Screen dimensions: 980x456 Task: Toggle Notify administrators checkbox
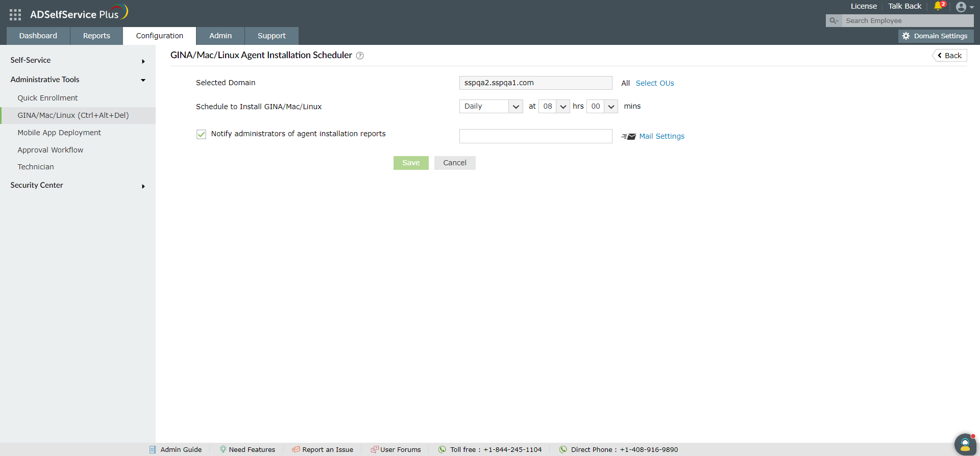pyautogui.click(x=201, y=134)
